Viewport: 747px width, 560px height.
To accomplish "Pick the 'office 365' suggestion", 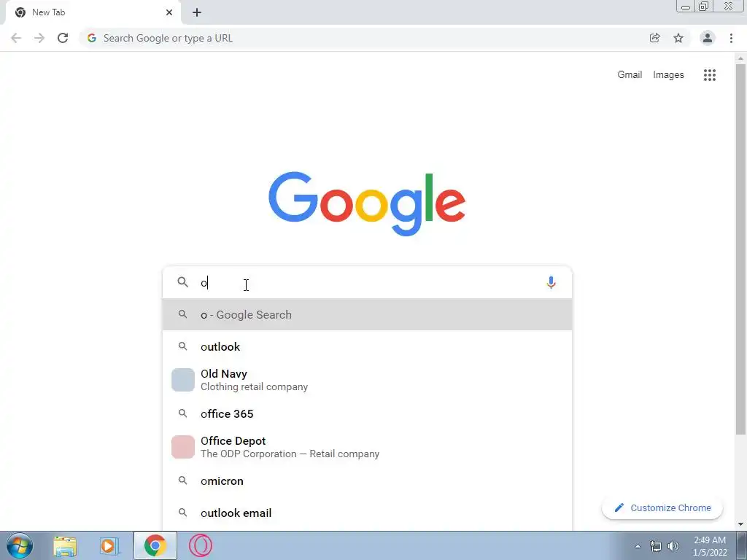I will click(367, 414).
